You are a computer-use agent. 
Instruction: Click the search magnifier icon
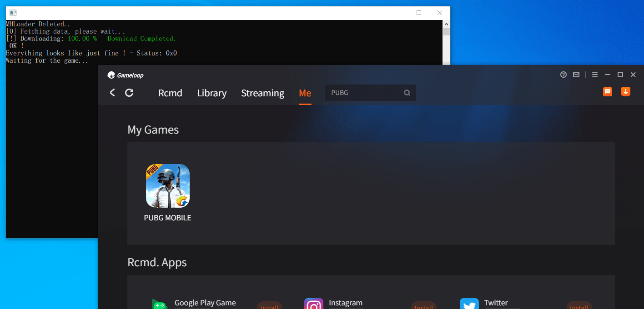pos(407,93)
